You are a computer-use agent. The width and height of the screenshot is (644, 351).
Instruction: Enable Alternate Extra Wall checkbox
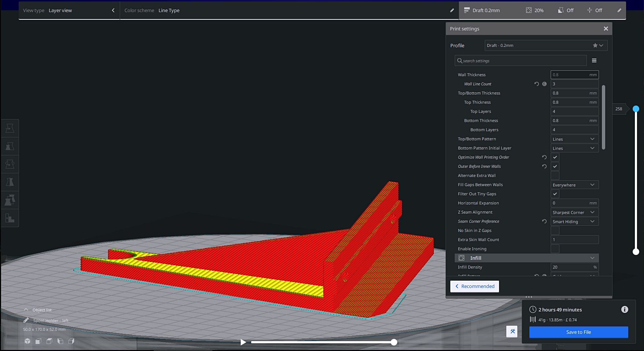point(555,175)
